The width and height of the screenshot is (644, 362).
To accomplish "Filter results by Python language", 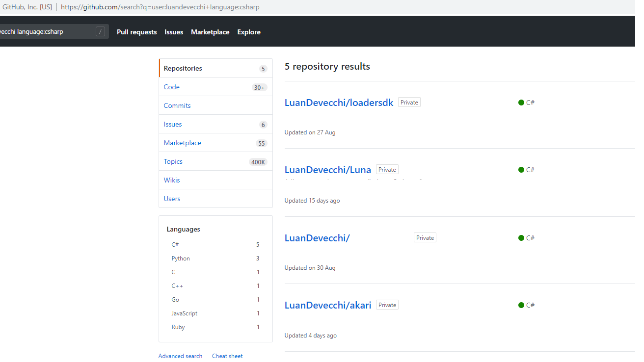I will point(215,258).
